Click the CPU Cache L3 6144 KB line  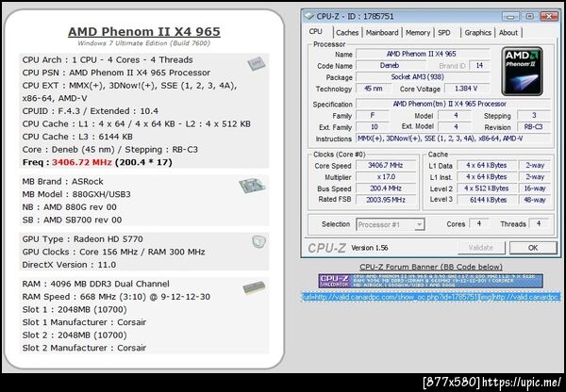77,137
